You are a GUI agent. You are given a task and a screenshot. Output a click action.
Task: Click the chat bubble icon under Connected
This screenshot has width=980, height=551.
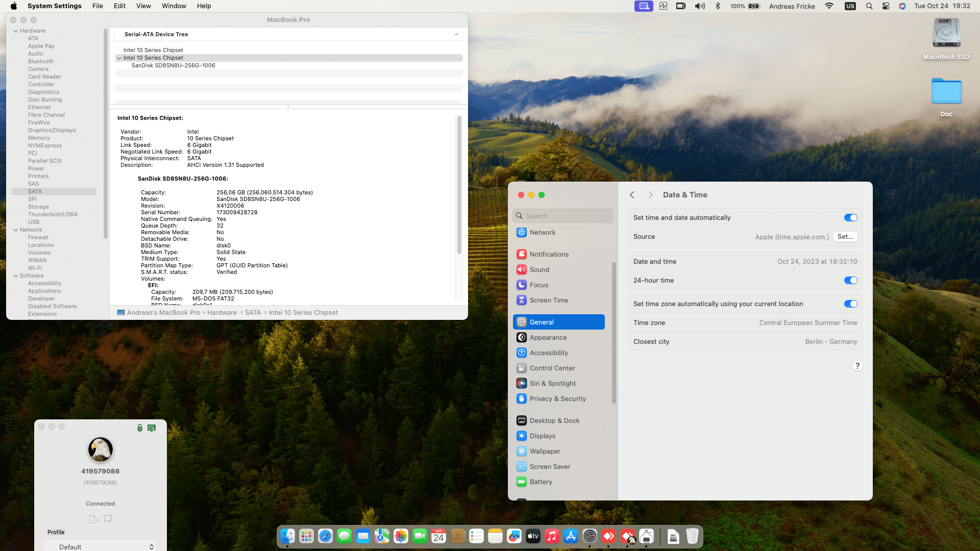[x=108, y=518]
